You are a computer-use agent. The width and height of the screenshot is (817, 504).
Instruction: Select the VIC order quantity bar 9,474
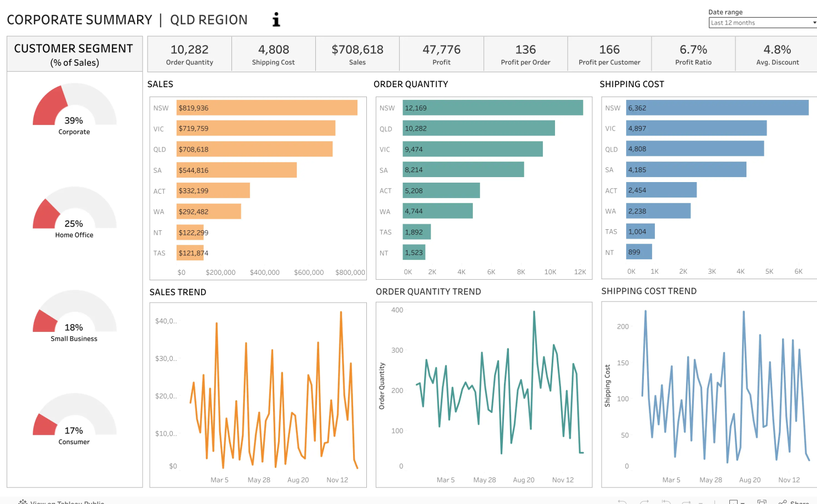tap(473, 149)
